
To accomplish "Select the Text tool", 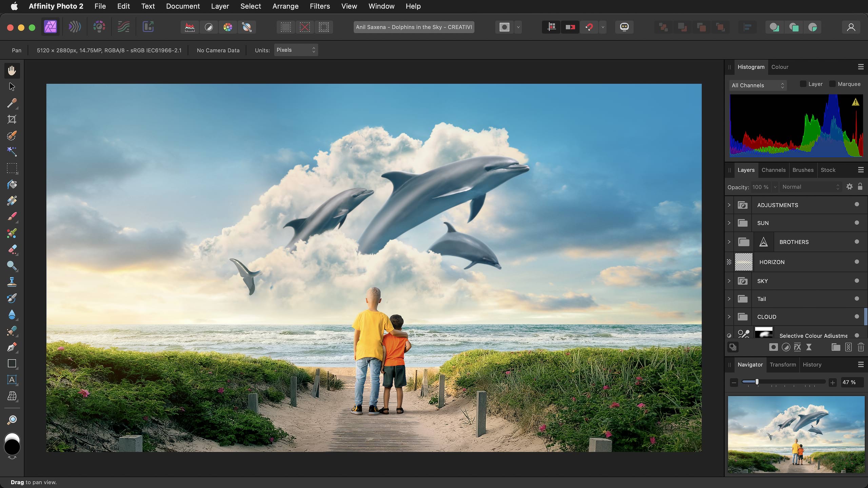I will click(12, 380).
